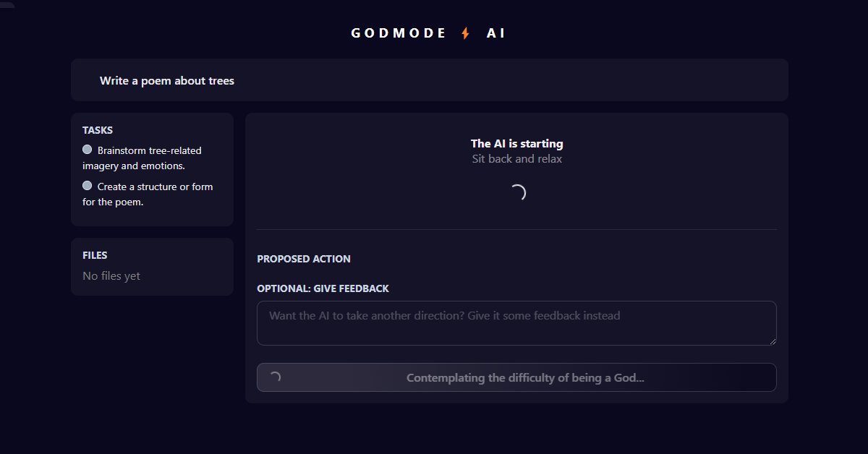Viewport: 868px width, 454px height.
Task: Open the OPTIONAL: GIVE FEEDBACK section
Action: tap(323, 288)
